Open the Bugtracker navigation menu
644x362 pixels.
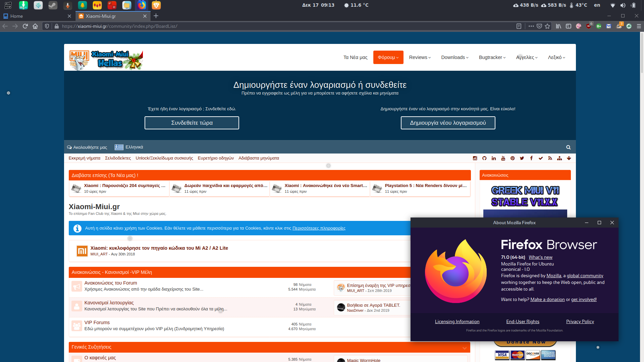492,57
